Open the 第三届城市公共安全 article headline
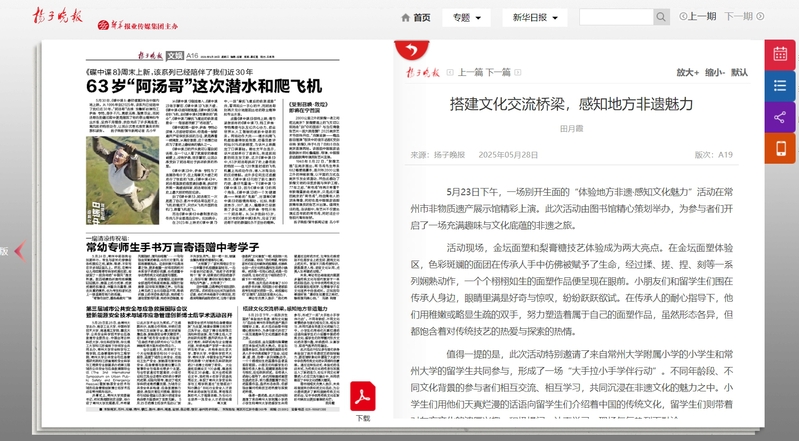 pos(159,312)
